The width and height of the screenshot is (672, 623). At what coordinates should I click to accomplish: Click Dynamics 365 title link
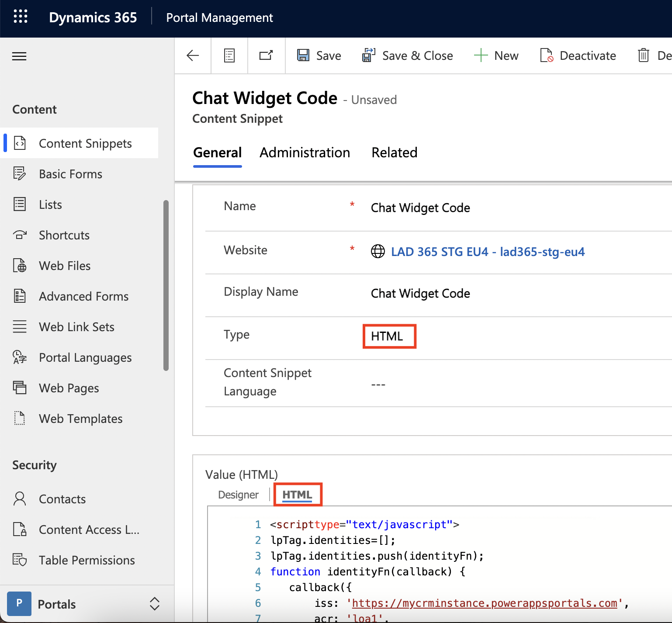click(93, 17)
